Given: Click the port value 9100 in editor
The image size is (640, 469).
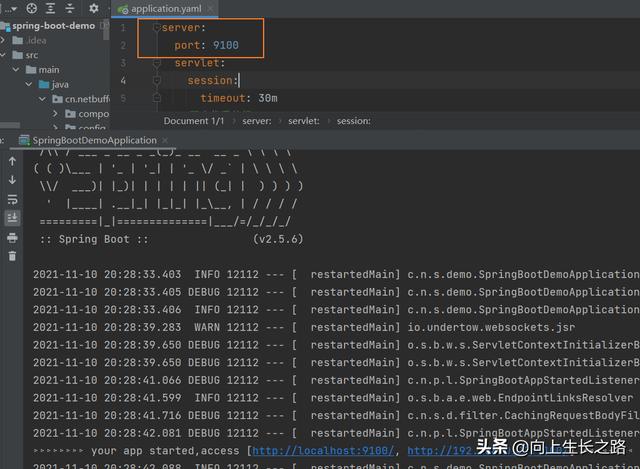Looking at the screenshot, I should pyautogui.click(x=224, y=45).
